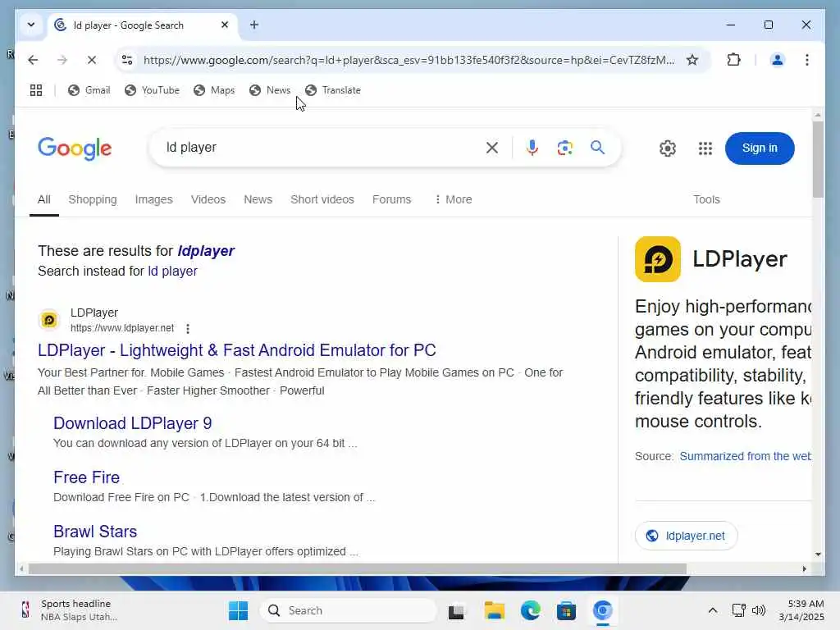The width and height of the screenshot is (840, 630).
Task: Switch to the Forums tab
Action: click(391, 200)
